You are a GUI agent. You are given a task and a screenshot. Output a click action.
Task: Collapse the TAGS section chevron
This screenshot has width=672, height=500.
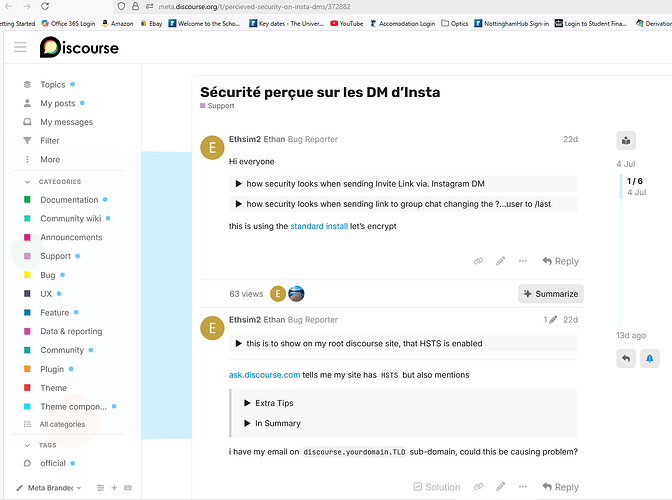(27, 445)
